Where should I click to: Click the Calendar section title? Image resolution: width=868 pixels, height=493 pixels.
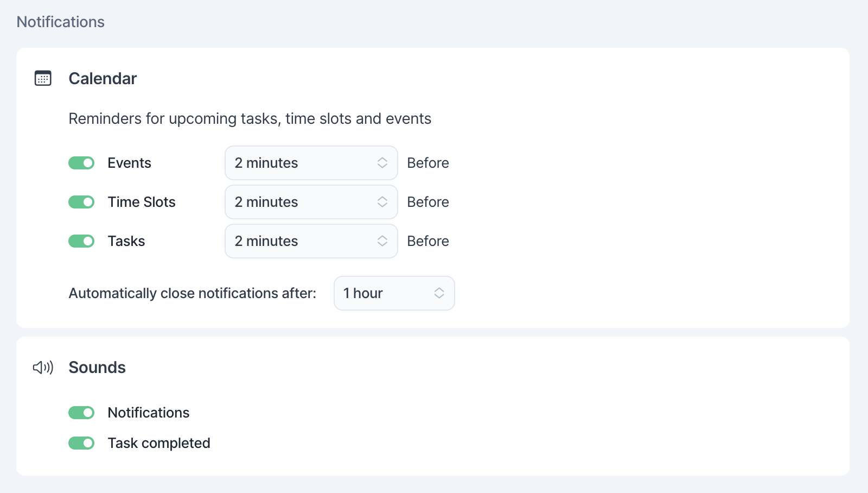[103, 79]
